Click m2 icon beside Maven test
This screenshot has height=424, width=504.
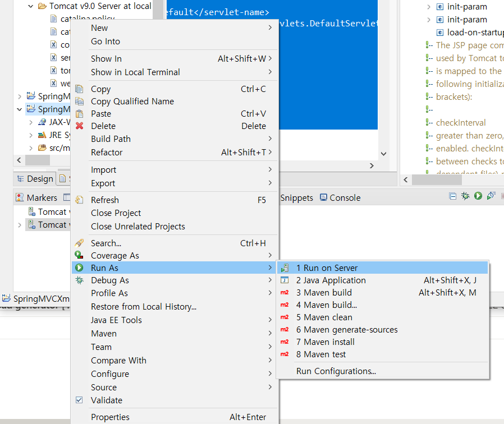[285, 354]
